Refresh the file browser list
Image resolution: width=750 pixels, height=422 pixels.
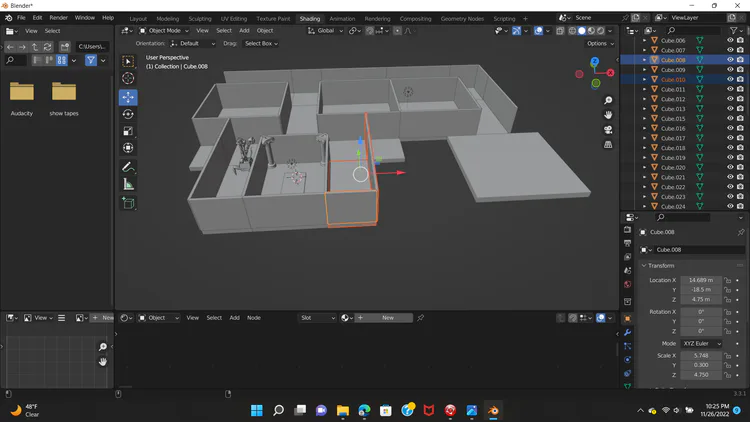[47, 47]
